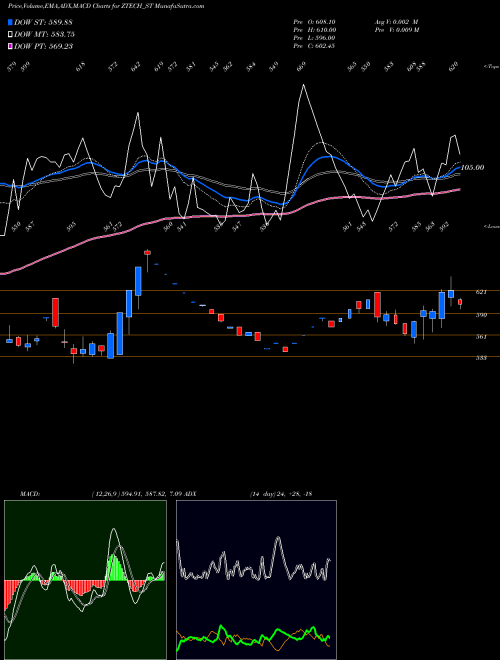The width and height of the screenshot is (500, 660).
Task: Select the 'DOW PT: 569.23' legend label
Action: click(x=44, y=46)
